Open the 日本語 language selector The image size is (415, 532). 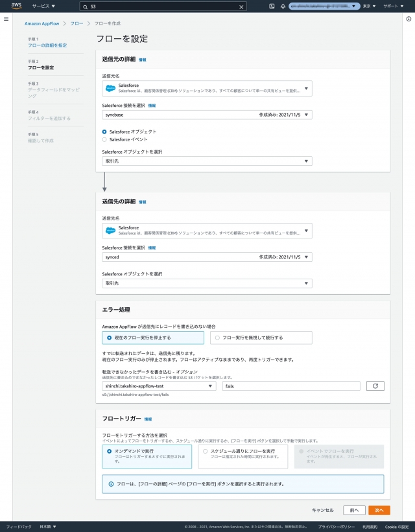click(48, 527)
